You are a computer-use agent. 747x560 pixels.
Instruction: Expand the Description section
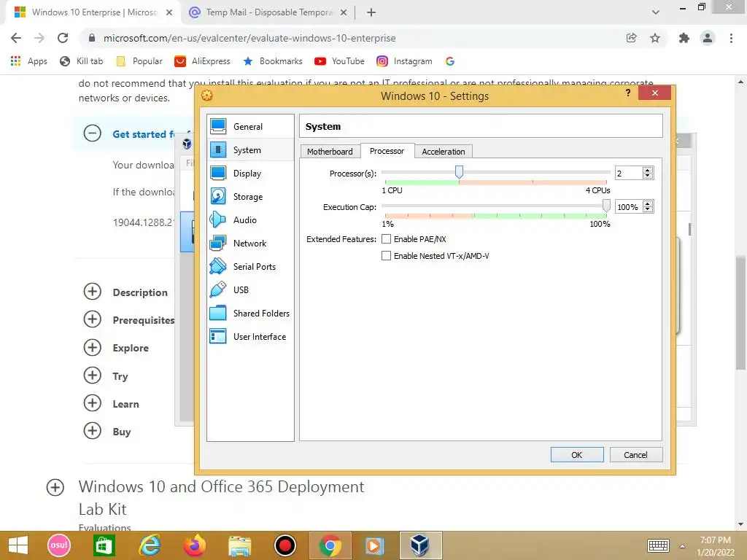(93, 292)
